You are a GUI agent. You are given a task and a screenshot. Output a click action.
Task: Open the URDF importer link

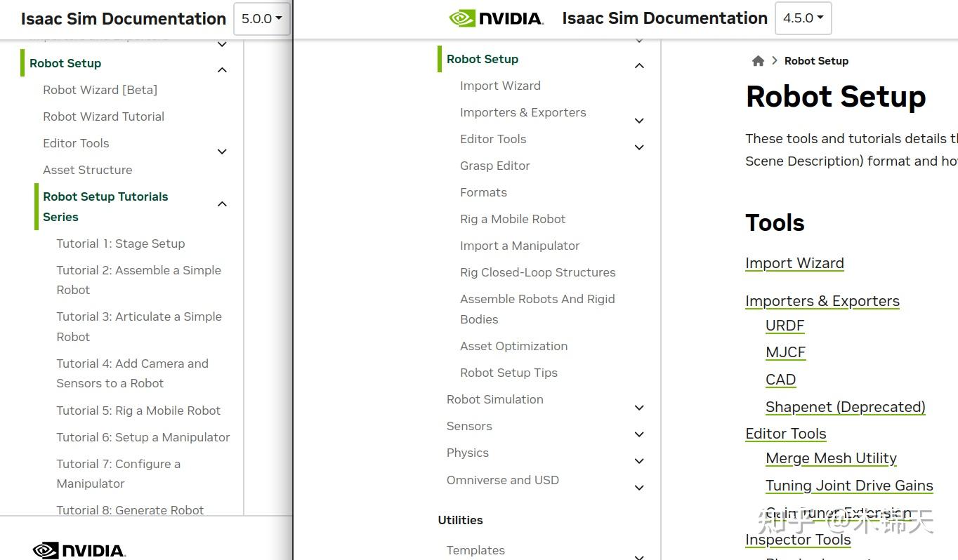[x=785, y=326]
